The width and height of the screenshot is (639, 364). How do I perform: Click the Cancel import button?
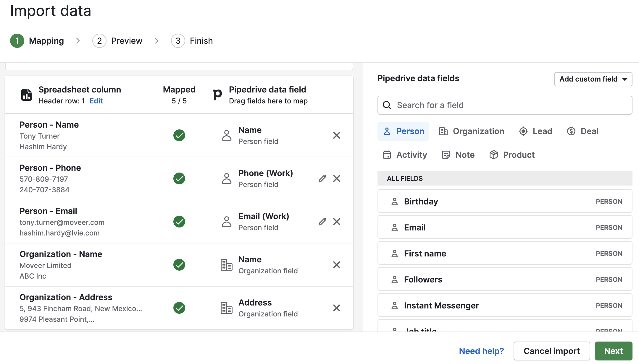(x=552, y=351)
